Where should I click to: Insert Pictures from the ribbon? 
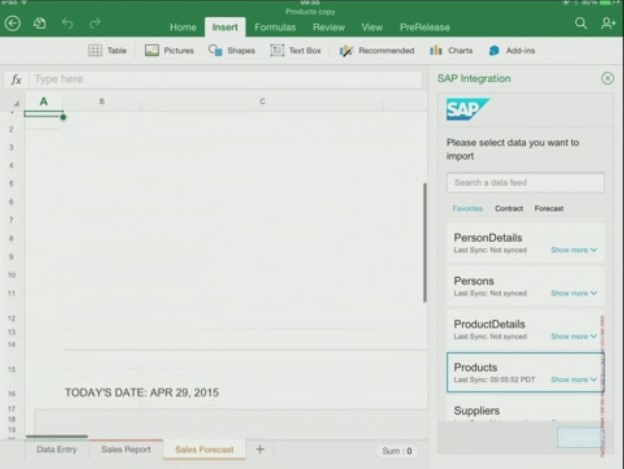point(169,51)
